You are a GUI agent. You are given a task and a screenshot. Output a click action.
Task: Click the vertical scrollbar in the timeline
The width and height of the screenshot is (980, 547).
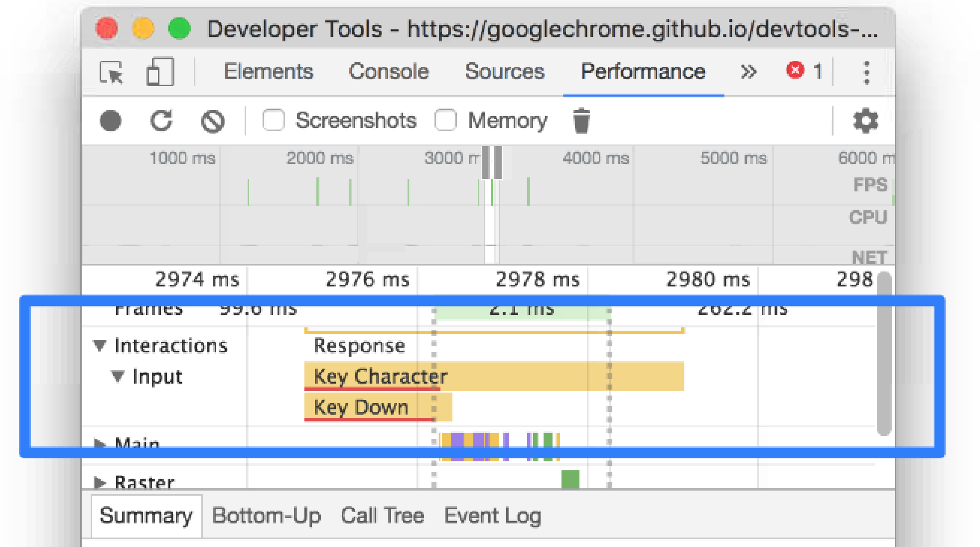click(884, 354)
